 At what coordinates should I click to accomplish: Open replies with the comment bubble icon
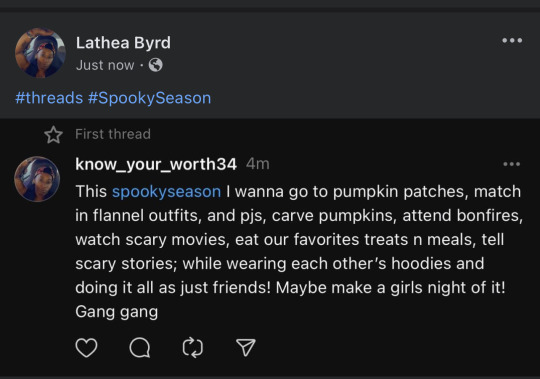[139, 347]
